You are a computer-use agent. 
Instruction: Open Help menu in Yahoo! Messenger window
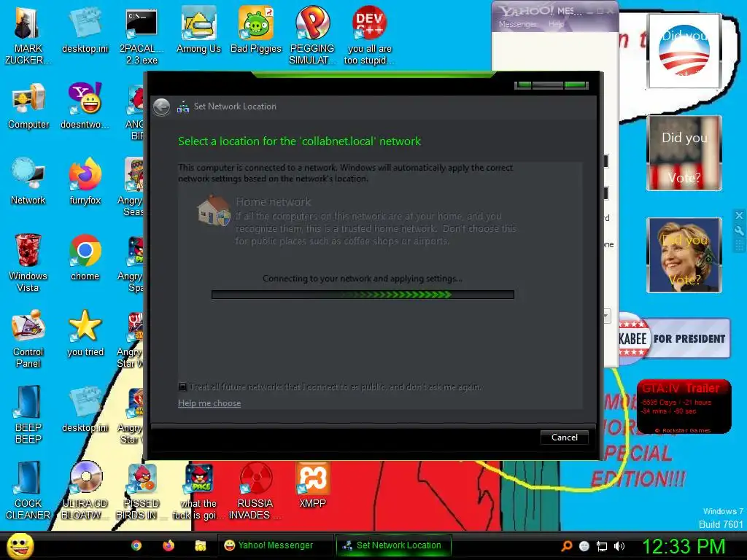[x=556, y=24]
